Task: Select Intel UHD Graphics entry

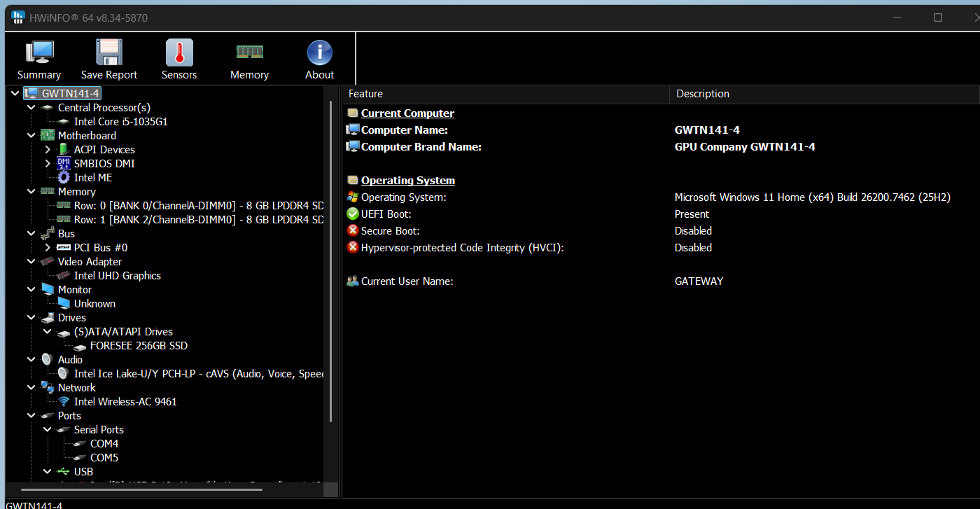Action: tap(117, 275)
